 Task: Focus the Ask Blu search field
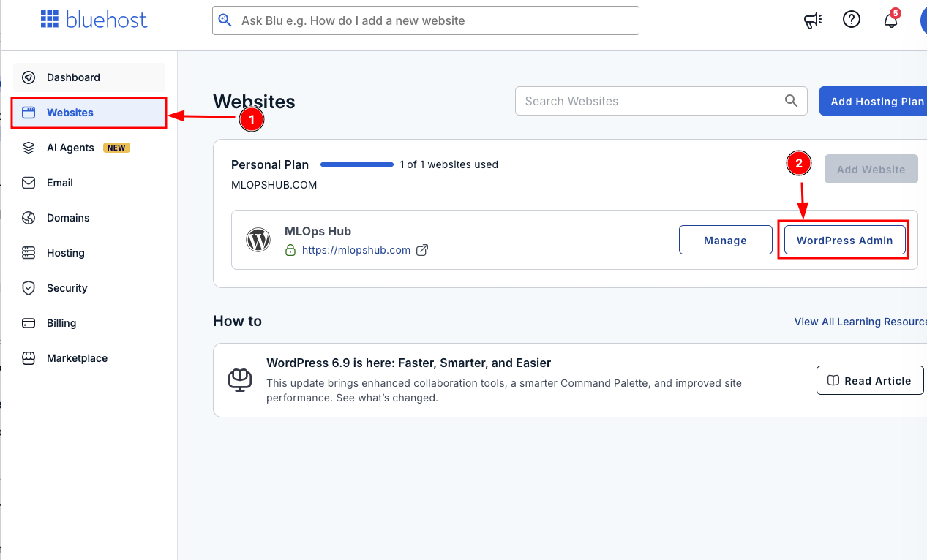[x=426, y=20]
